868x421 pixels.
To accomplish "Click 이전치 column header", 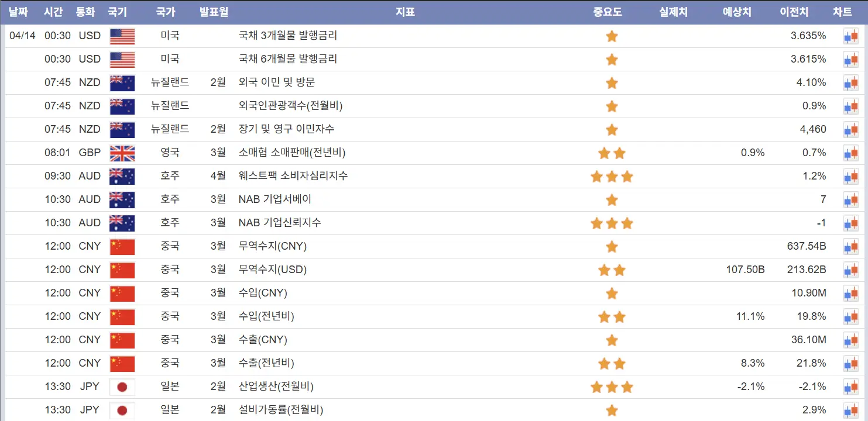I will coord(794,12).
